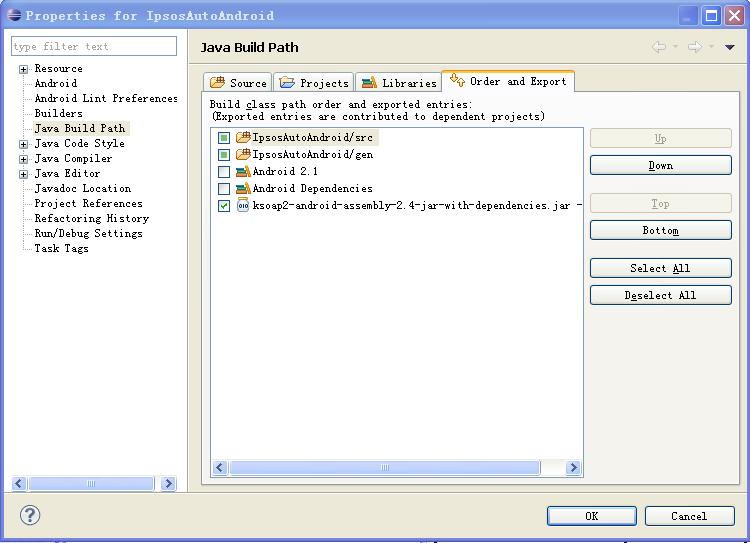This screenshot has width=750, height=543.
Task: Click the entries list horizontal scrollbar
Action: pyautogui.click(x=397, y=467)
